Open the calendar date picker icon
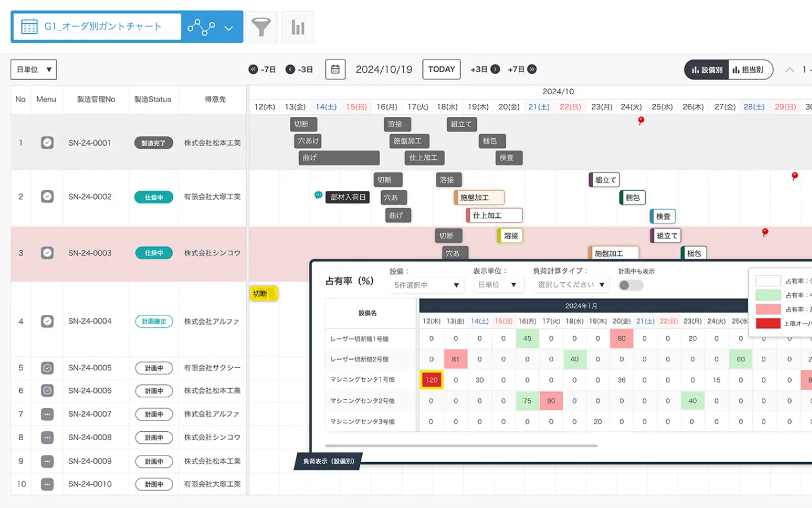 [x=335, y=69]
